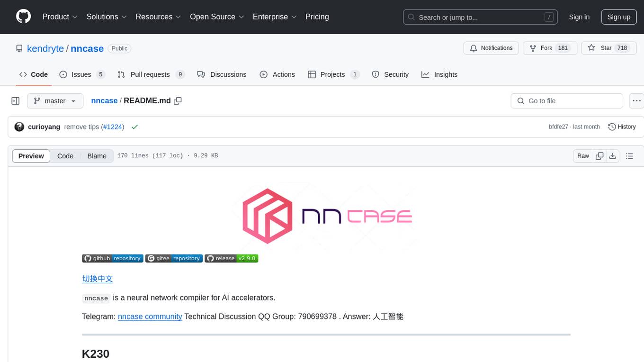This screenshot has width=644, height=362.
Task: Collapse the file tree side panel
Action: (16, 101)
